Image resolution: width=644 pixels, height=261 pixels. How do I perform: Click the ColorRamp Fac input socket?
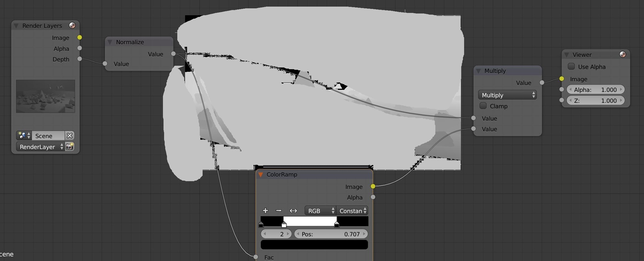(x=256, y=257)
